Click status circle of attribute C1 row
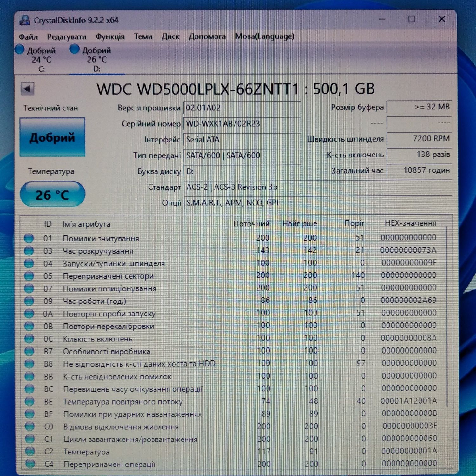The width and height of the screenshot is (476, 476). coord(30,439)
